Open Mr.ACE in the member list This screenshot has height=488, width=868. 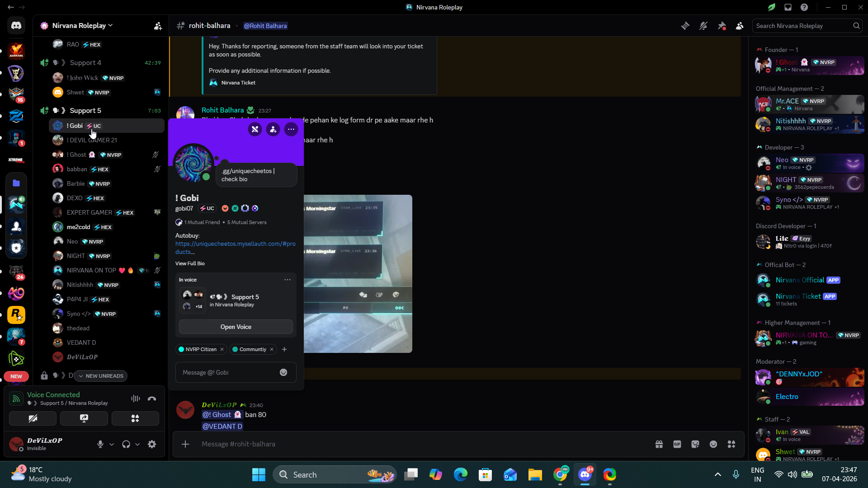tap(809, 104)
